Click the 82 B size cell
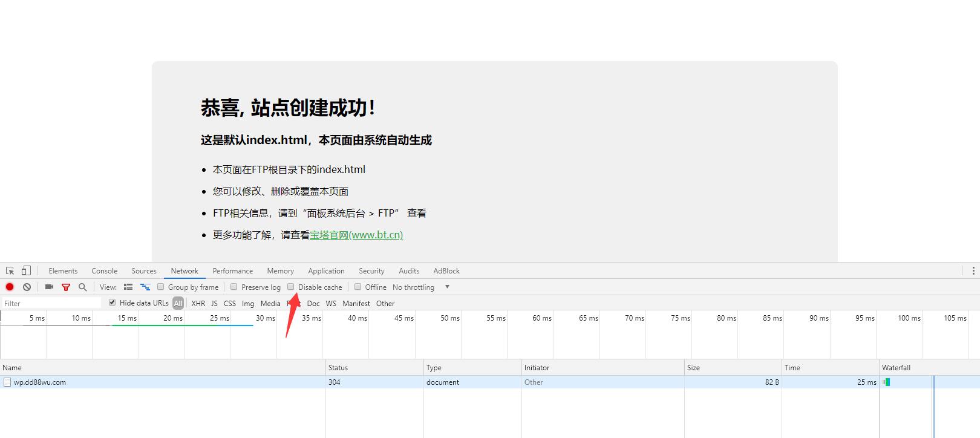The width and height of the screenshot is (980, 438). coord(733,382)
